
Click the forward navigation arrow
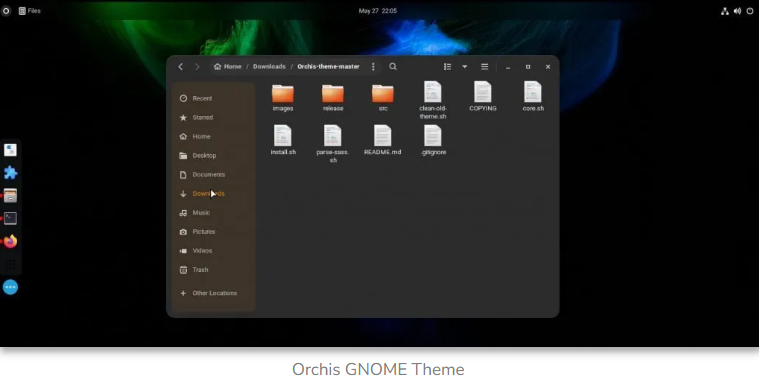point(197,67)
